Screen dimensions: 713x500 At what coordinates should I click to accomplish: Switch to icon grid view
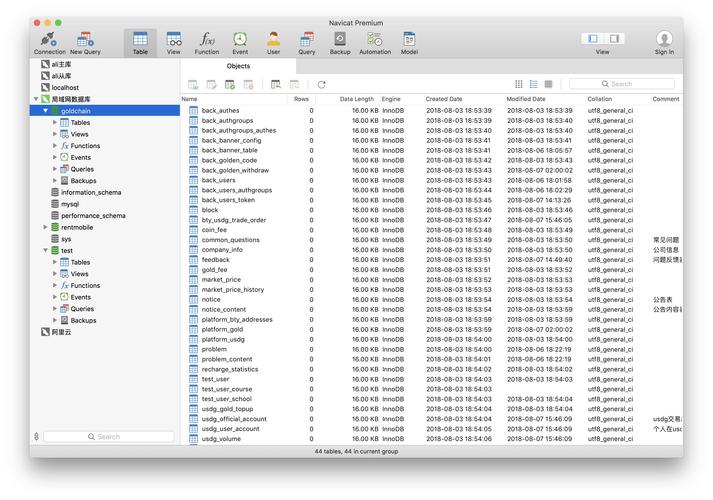[519, 84]
